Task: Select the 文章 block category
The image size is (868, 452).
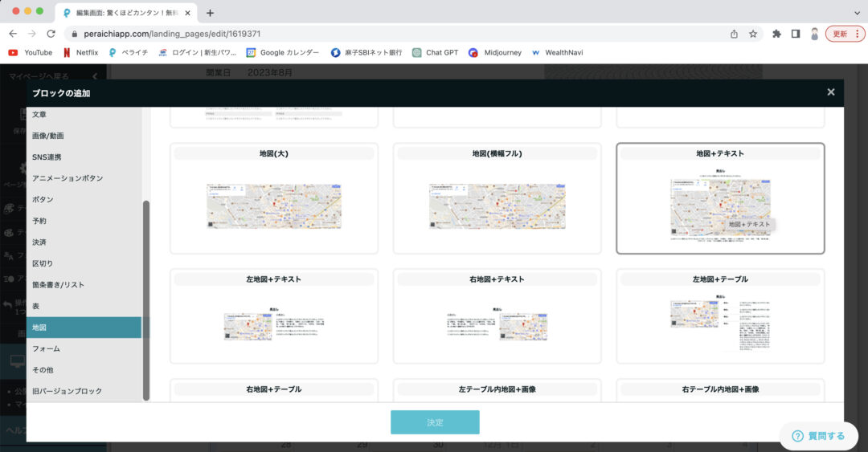Action: 84,115
